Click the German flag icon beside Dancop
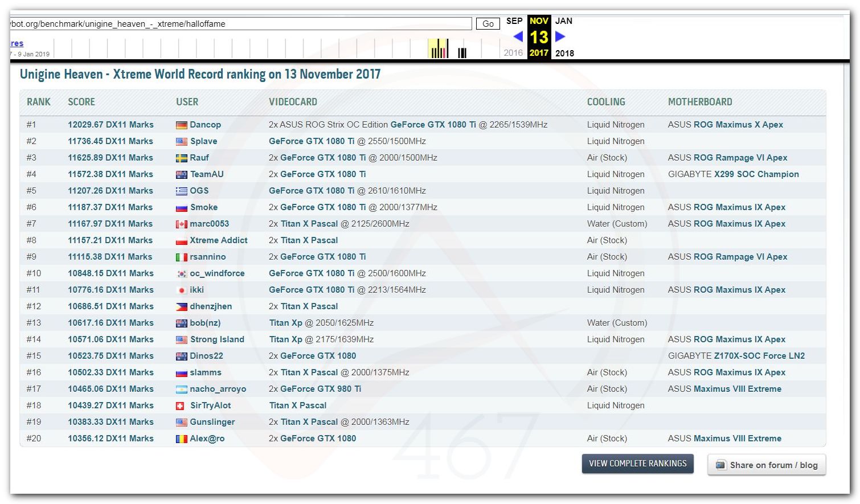 pyautogui.click(x=181, y=125)
